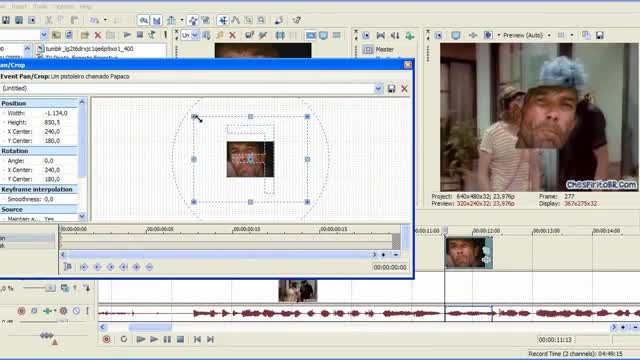The height and width of the screenshot is (360, 640).
Task: Select the Envelope Edit tool
Action: coord(236,20)
